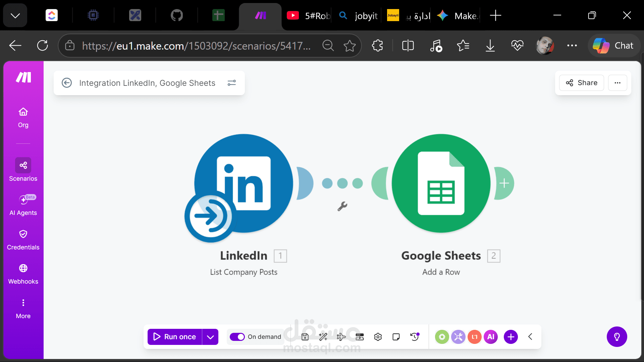Click the Share button
This screenshot has width=644, height=362.
click(x=582, y=83)
